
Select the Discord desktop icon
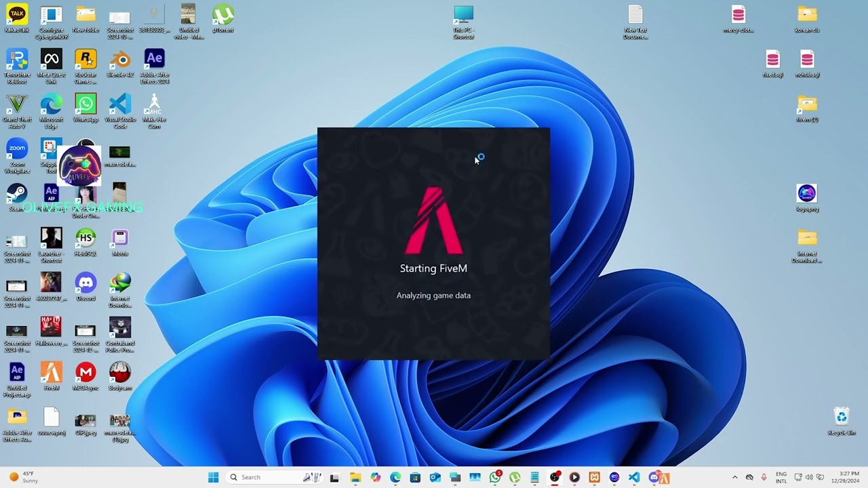click(85, 287)
